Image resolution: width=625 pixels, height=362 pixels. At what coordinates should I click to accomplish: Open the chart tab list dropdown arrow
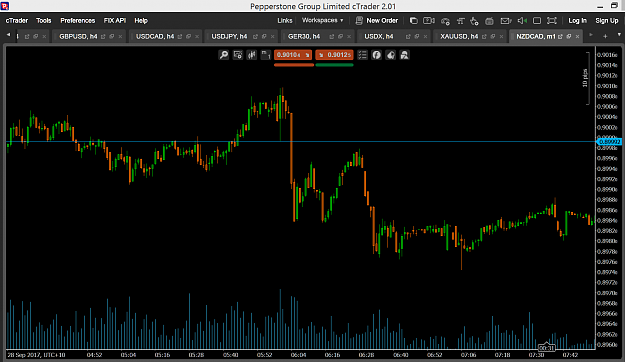[619, 35]
